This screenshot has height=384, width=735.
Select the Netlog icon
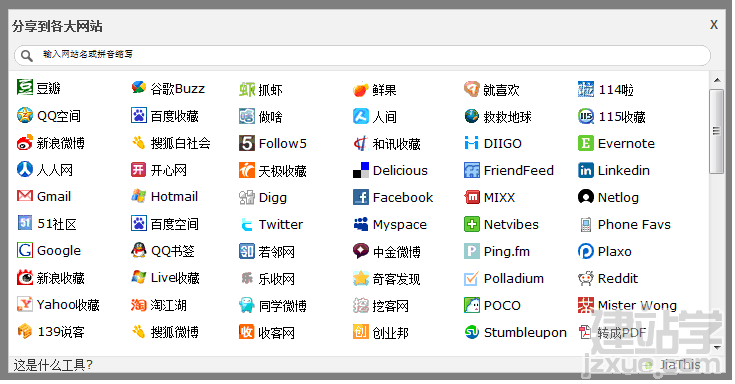click(x=585, y=197)
